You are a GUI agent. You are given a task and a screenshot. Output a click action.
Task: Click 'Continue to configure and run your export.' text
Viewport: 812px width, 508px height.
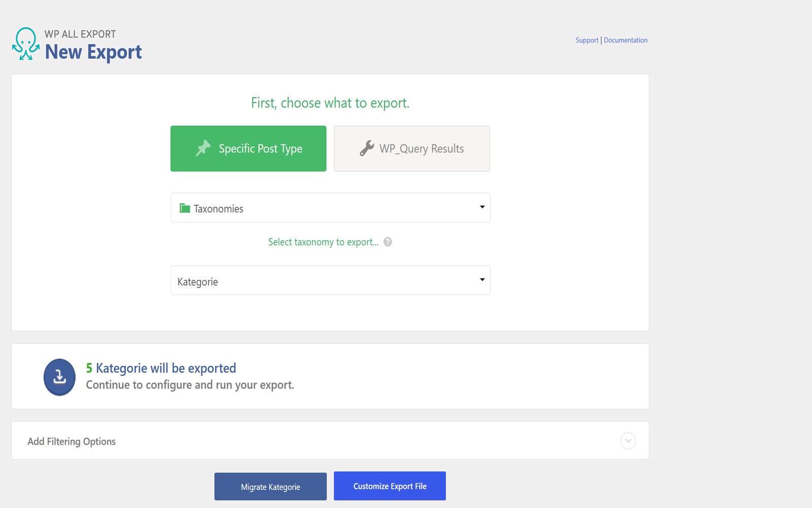190,385
